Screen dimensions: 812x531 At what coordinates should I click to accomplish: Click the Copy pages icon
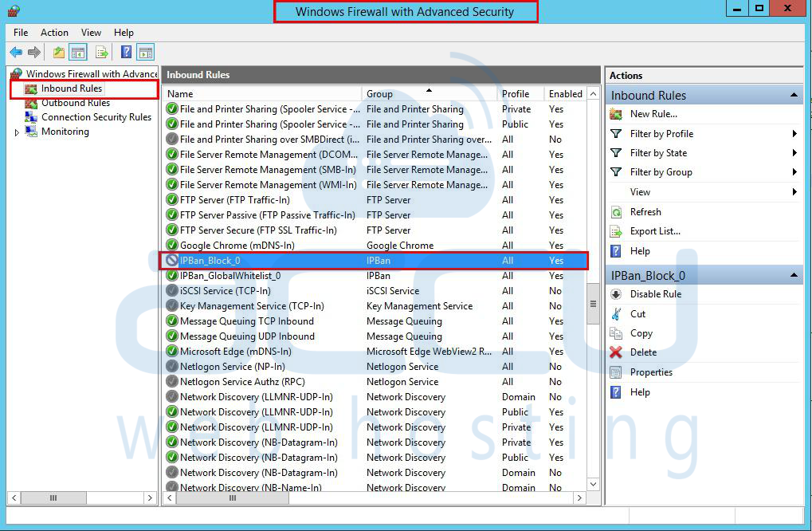[x=616, y=333]
